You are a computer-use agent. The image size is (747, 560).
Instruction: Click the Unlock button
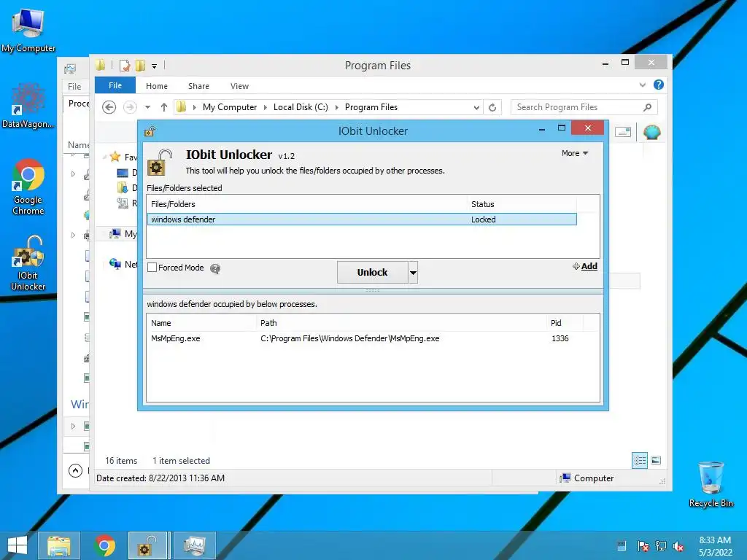point(372,273)
